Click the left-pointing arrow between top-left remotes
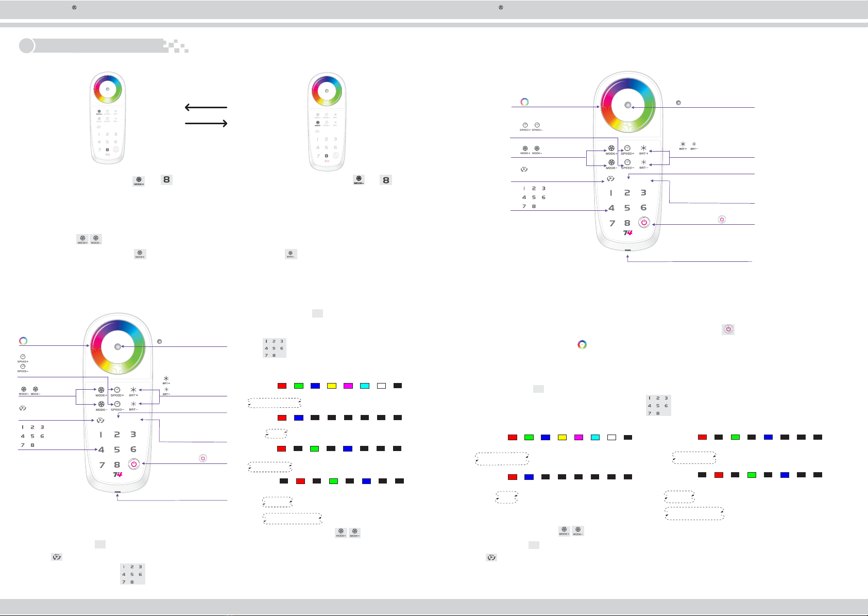The width and height of the screenshot is (868, 616). pos(206,107)
